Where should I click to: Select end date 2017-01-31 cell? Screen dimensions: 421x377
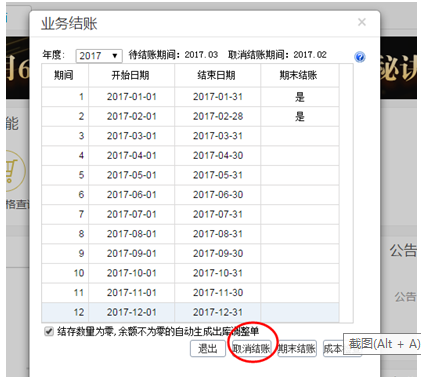click(x=217, y=97)
